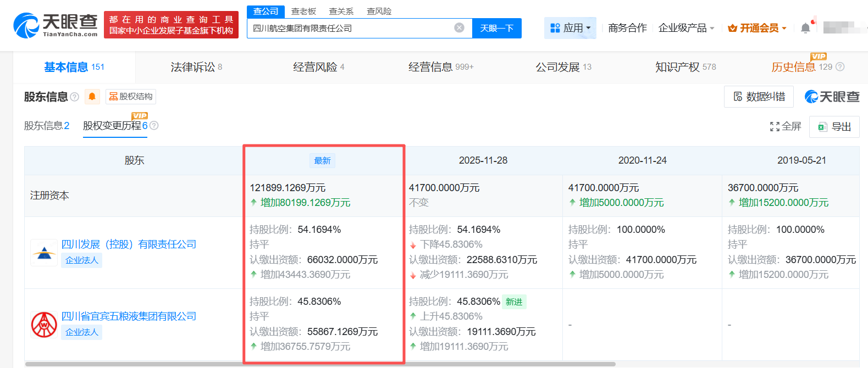Screen dimensions: 868x368
Task: Click 四川发展 company logo thumbnail
Action: click(x=44, y=253)
